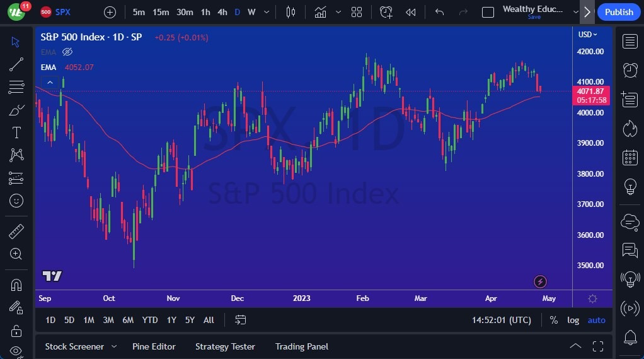Viewport: 644px width, 359px height.
Task: Toggle auto scale mode
Action: click(596, 320)
